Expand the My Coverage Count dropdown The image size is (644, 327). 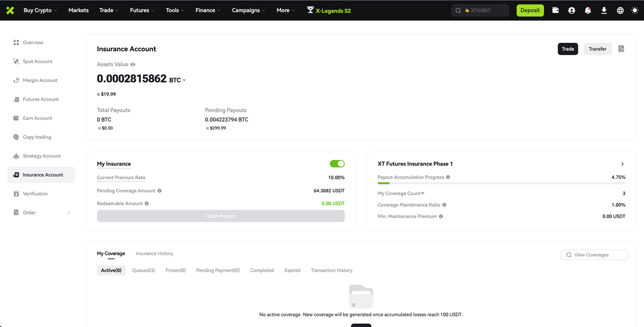point(423,194)
